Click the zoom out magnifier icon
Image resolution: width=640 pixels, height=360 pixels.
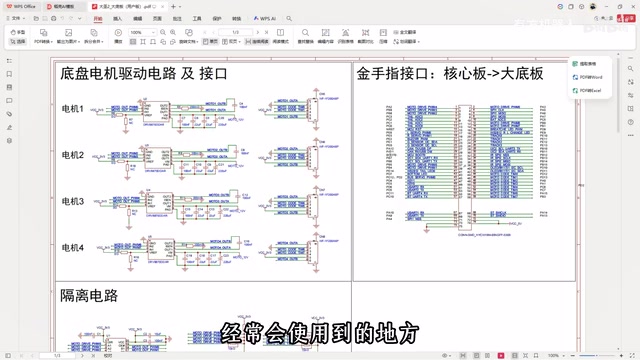(x=163, y=32)
